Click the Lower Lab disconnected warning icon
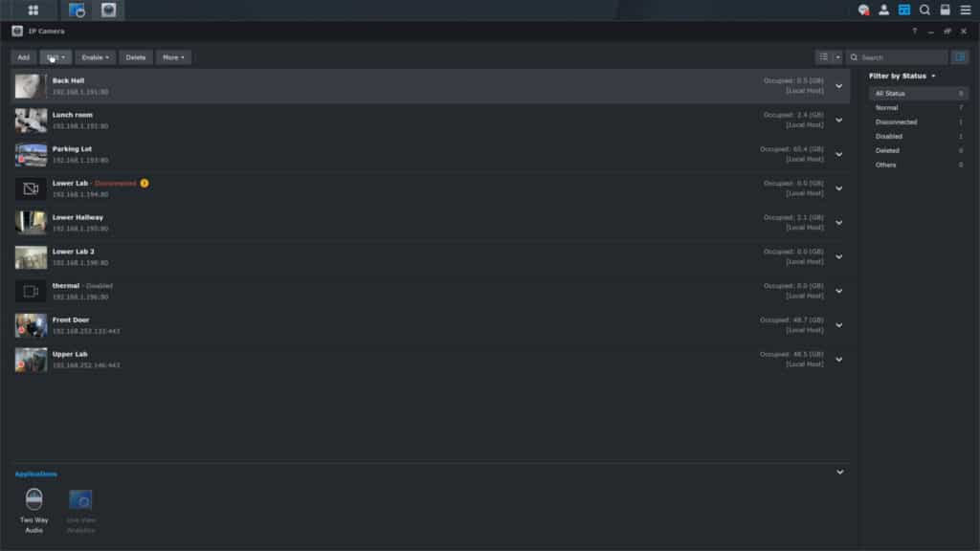The height and width of the screenshot is (551, 980). 145,183
